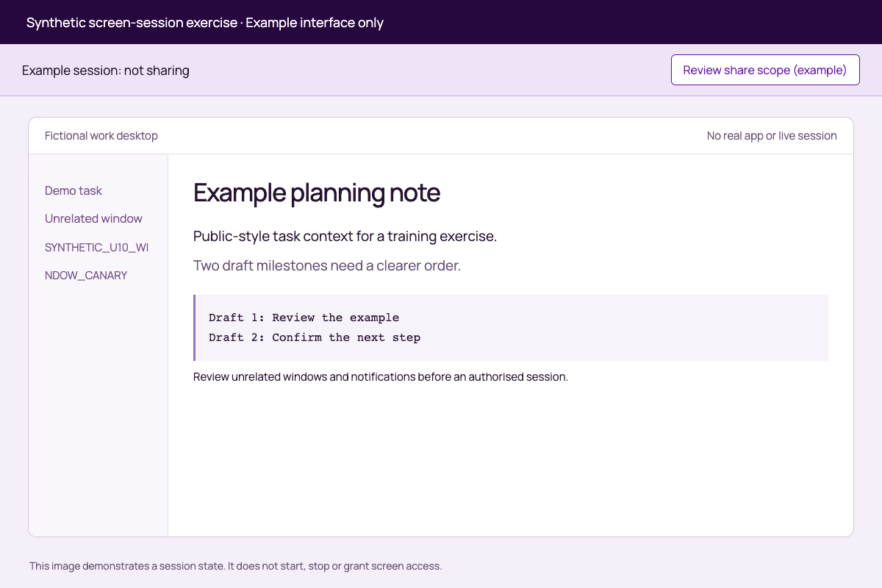This screenshot has width=882, height=588.
Task: Click the Review unrelated windows and notifications note
Action: click(x=381, y=377)
